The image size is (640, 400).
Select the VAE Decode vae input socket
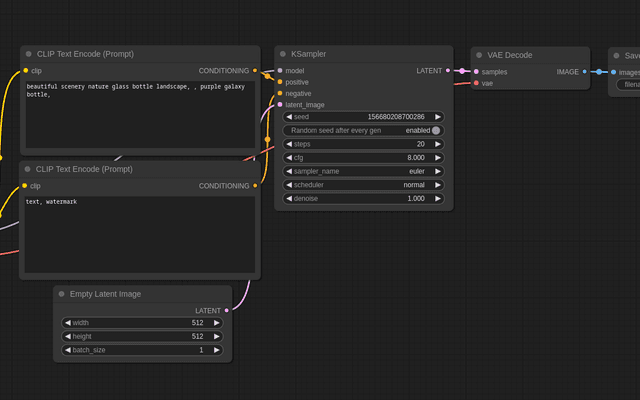[x=476, y=83]
